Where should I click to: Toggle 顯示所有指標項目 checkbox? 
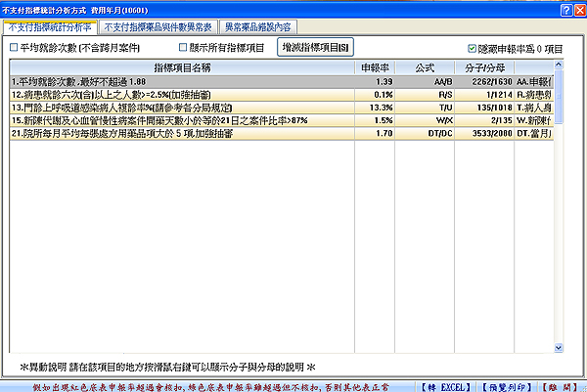click(183, 47)
